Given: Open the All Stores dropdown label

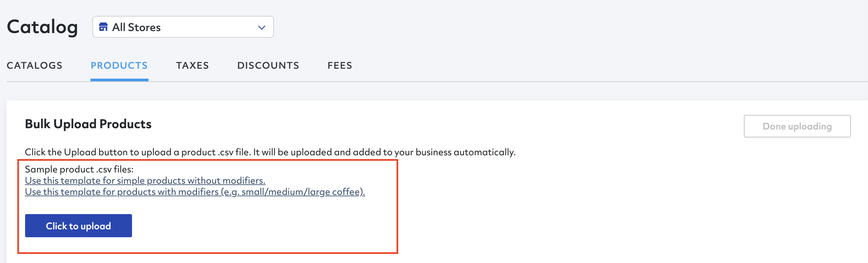Looking at the screenshot, I should point(136,27).
